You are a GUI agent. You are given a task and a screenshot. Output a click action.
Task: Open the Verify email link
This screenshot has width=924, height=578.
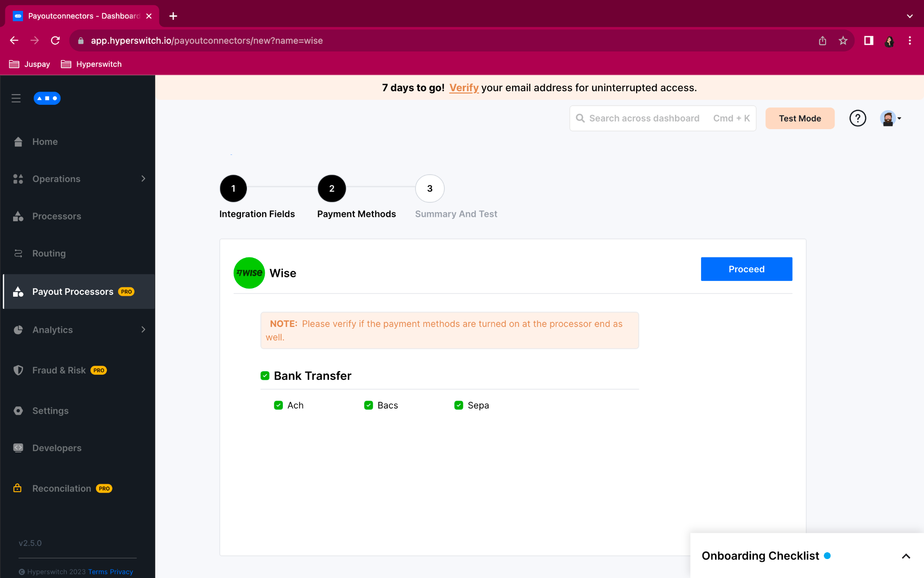(464, 88)
